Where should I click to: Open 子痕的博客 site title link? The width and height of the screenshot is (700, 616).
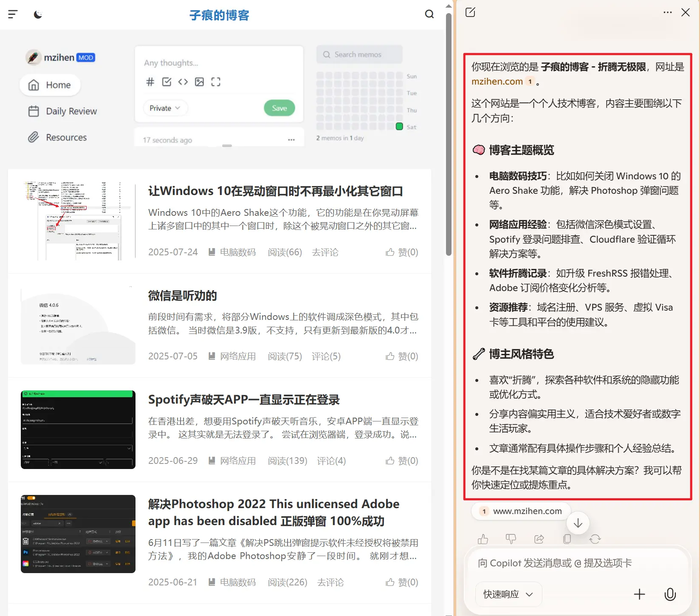219,15
